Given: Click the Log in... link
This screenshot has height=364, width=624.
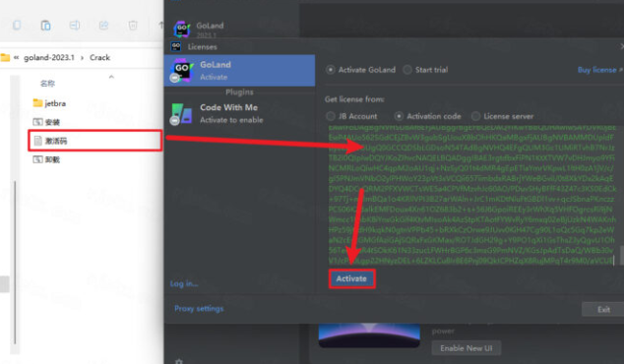Looking at the screenshot, I should pyautogui.click(x=184, y=283).
